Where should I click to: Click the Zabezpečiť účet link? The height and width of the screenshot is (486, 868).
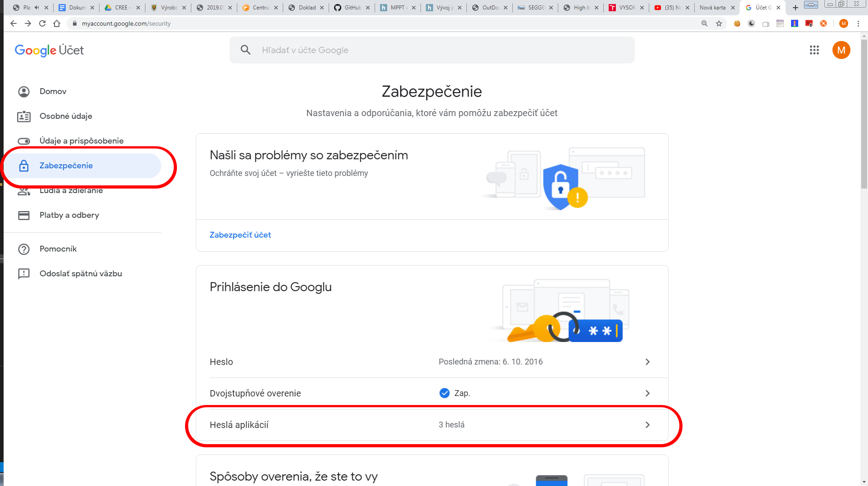240,235
